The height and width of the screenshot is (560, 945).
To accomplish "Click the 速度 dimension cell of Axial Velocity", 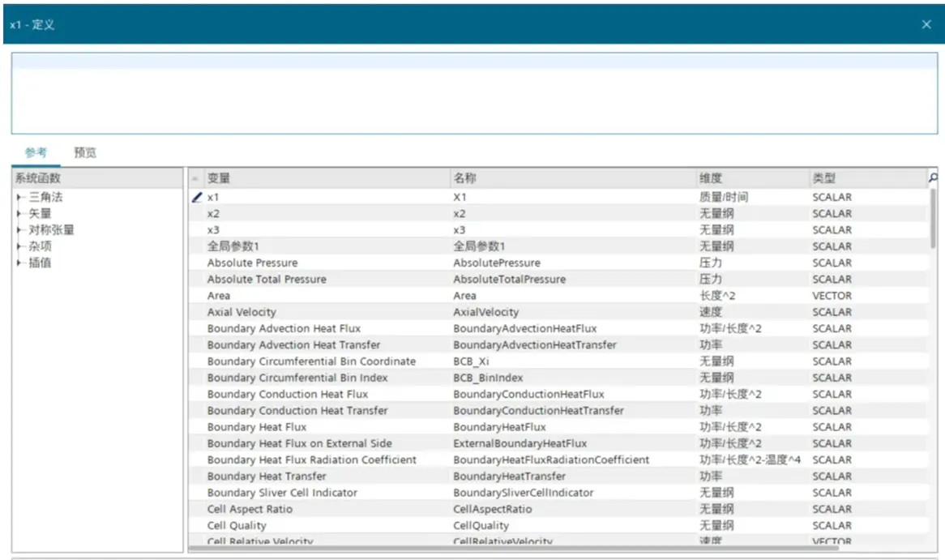I will pyautogui.click(x=711, y=312).
